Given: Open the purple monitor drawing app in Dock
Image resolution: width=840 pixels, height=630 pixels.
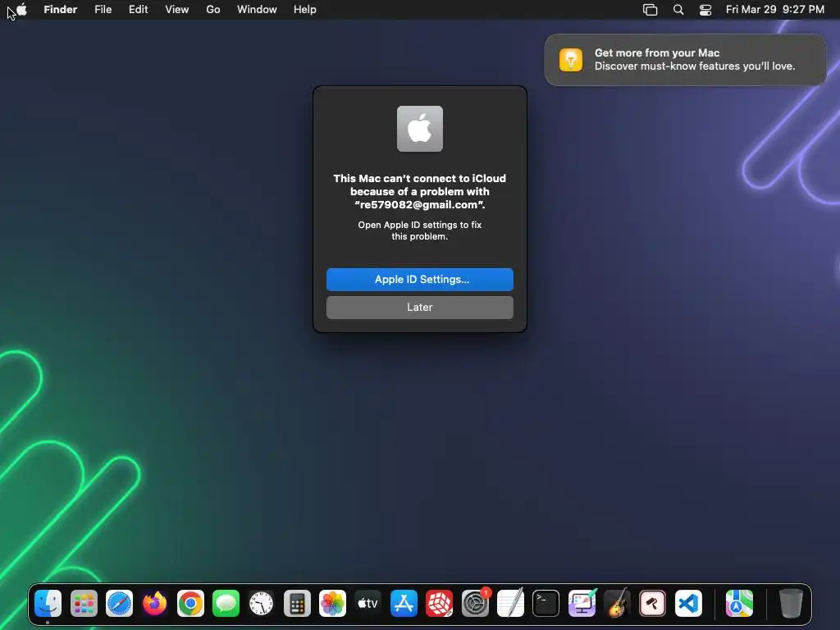Looking at the screenshot, I should [x=582, y=604].
